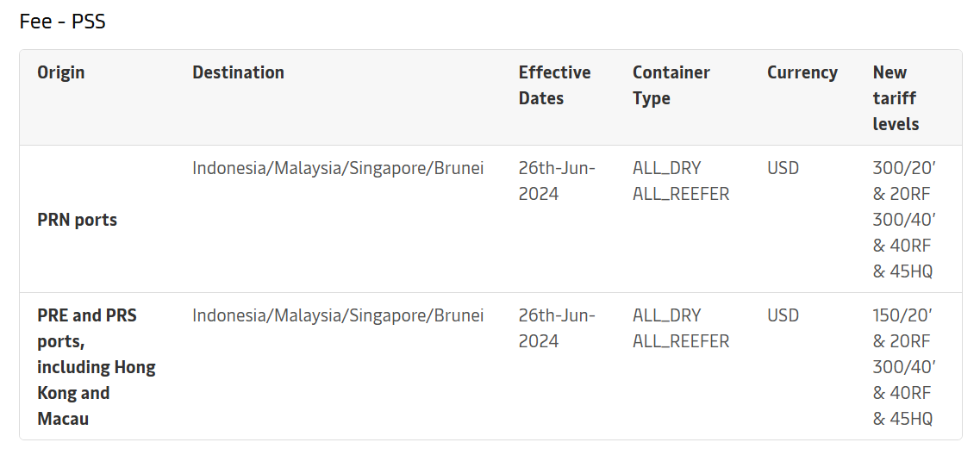The height and width of the screenshot is (455, 980).
Task: Select USD in the PRE/PRS ports row
Action: point(783,315)
